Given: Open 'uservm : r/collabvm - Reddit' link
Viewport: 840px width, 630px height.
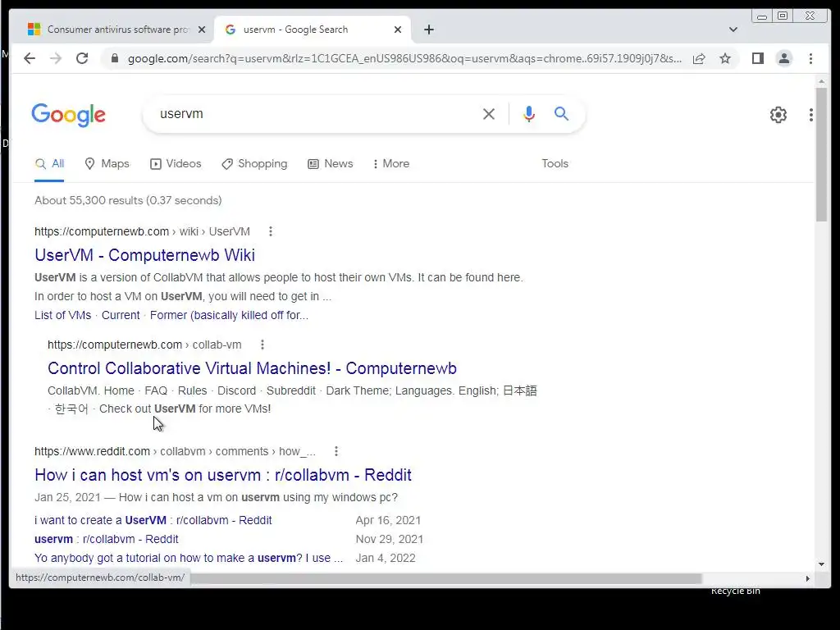Looking at the screenshot, I should [x=106, y=539].
